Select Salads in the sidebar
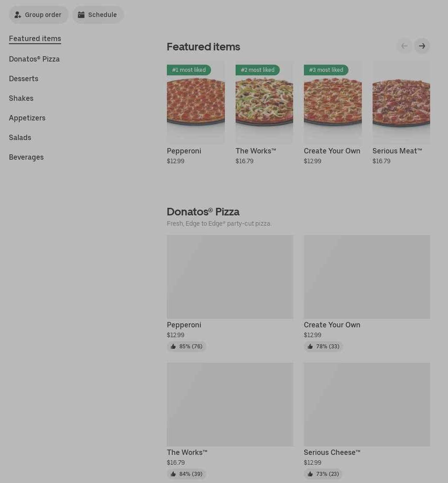 click(20, 137)
